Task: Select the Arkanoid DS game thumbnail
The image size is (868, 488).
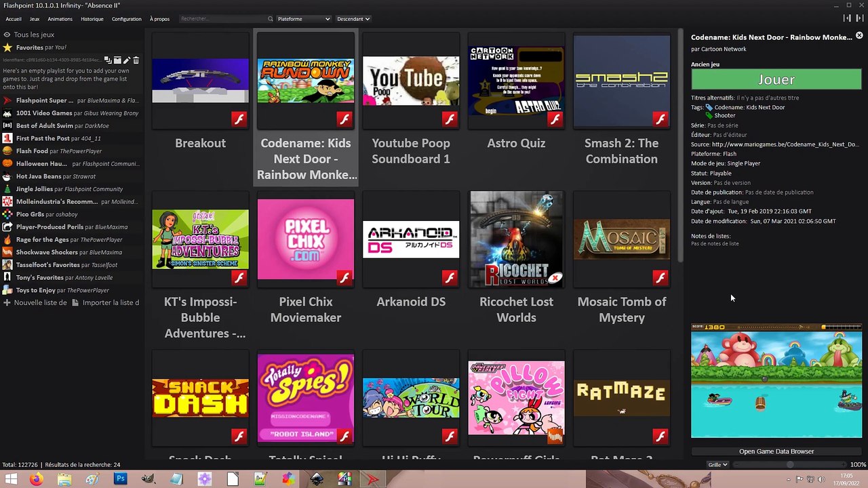Action: point(411,239)
